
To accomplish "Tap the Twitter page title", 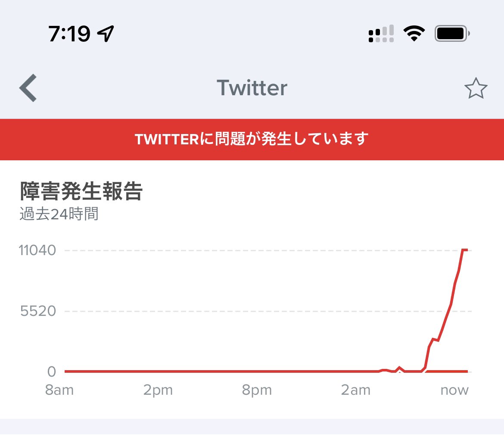I will (252, 88).
